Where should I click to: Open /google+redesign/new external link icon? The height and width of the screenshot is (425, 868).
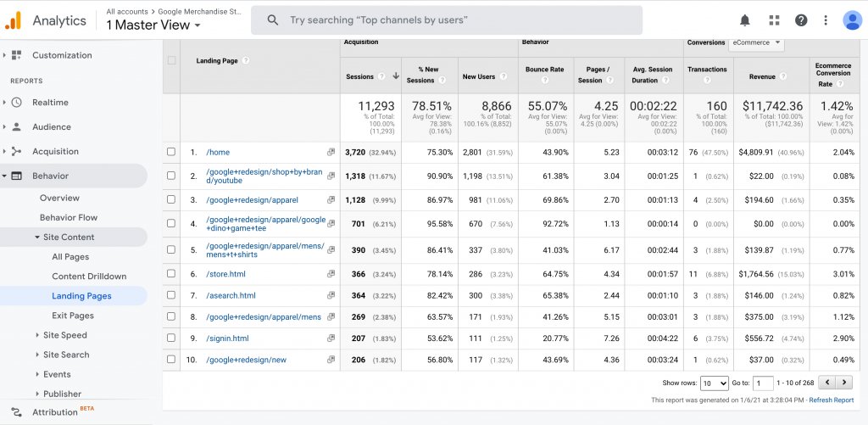pyautogui.click(x=331, y=360)
